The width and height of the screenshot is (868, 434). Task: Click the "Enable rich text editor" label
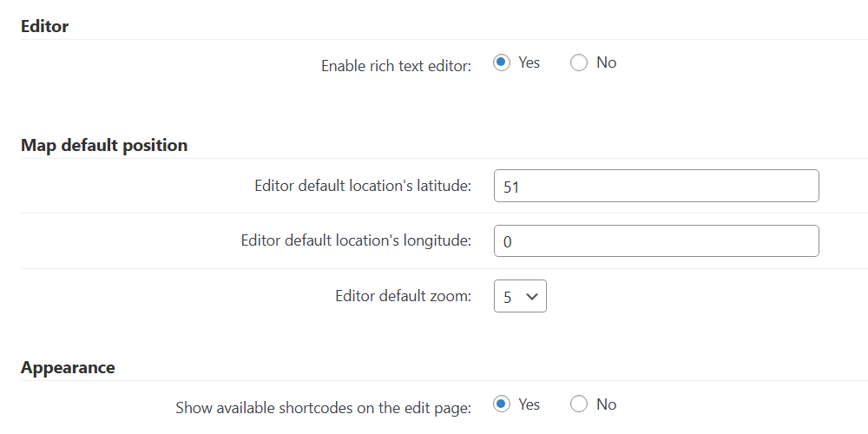(397, 67)
